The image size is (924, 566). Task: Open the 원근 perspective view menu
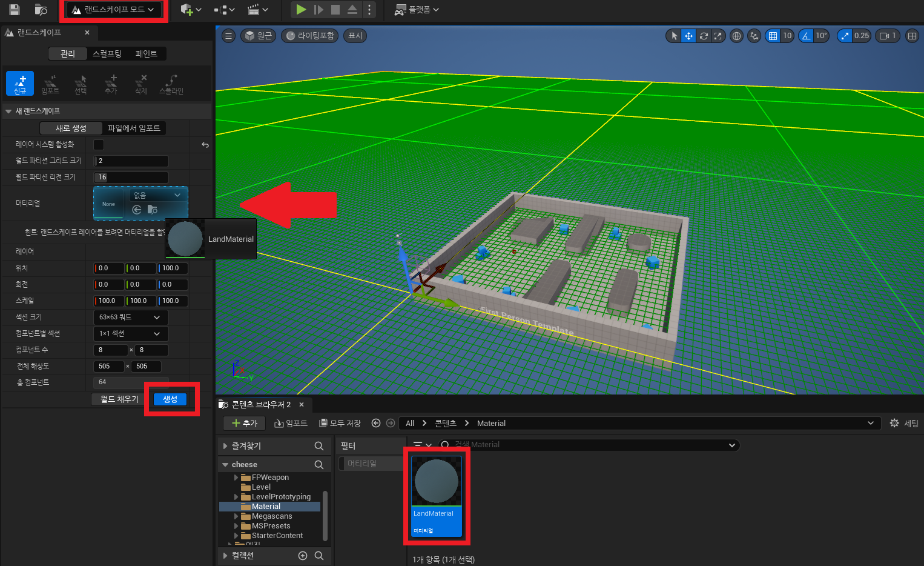pyautogui.click(x=258, y=36)
